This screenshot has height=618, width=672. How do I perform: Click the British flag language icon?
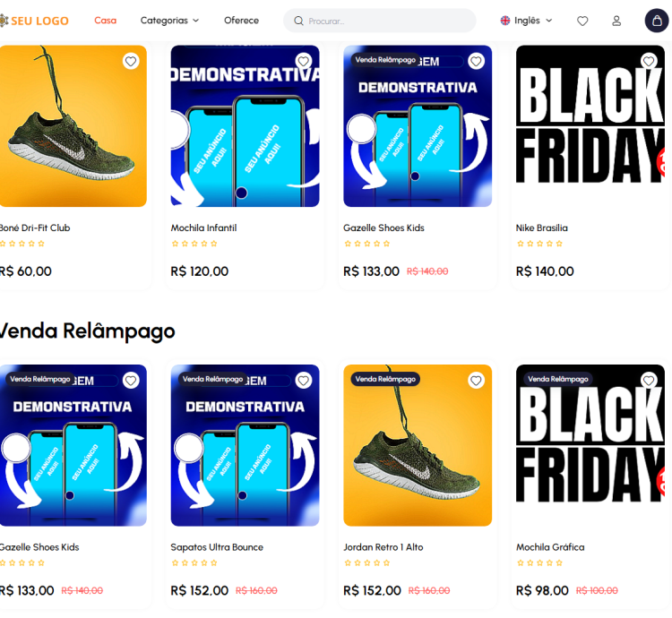(505, 21)
